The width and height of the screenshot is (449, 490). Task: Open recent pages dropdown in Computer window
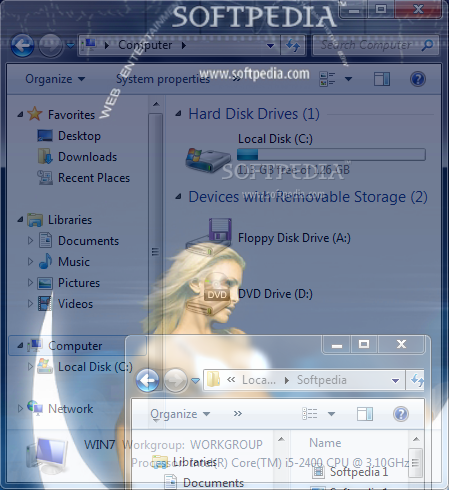(70, 45)
